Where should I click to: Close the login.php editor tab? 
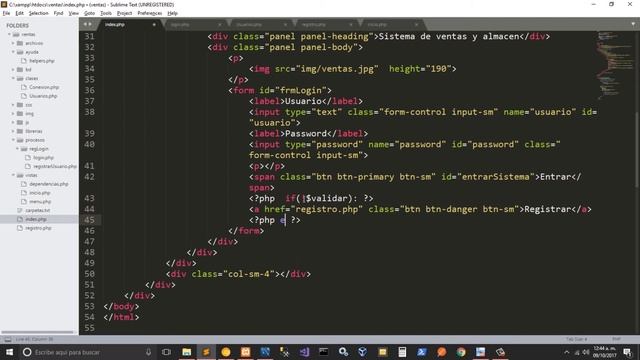tap(220, 24)
